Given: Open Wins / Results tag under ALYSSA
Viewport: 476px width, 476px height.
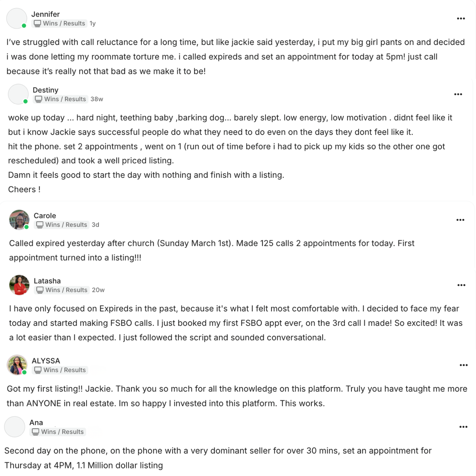Looking at the screenshot, I should pos(60,370).
